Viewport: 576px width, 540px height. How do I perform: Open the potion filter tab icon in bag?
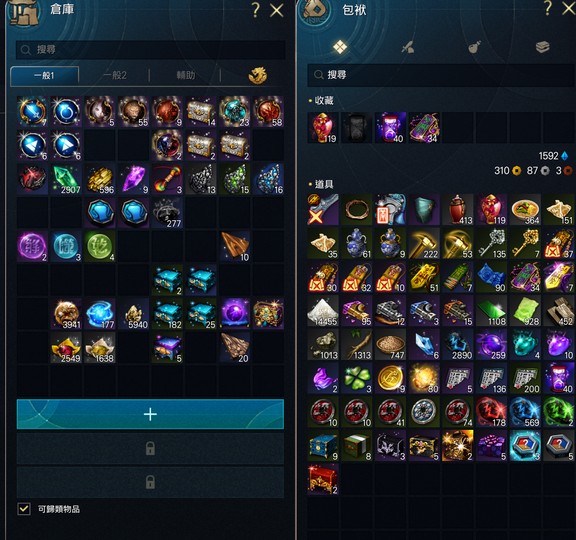[475, 47]
